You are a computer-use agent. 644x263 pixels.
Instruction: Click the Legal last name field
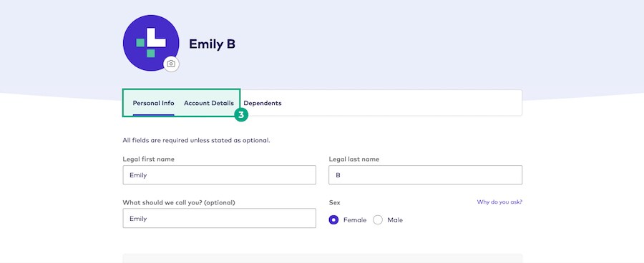(x=426, y=175)
